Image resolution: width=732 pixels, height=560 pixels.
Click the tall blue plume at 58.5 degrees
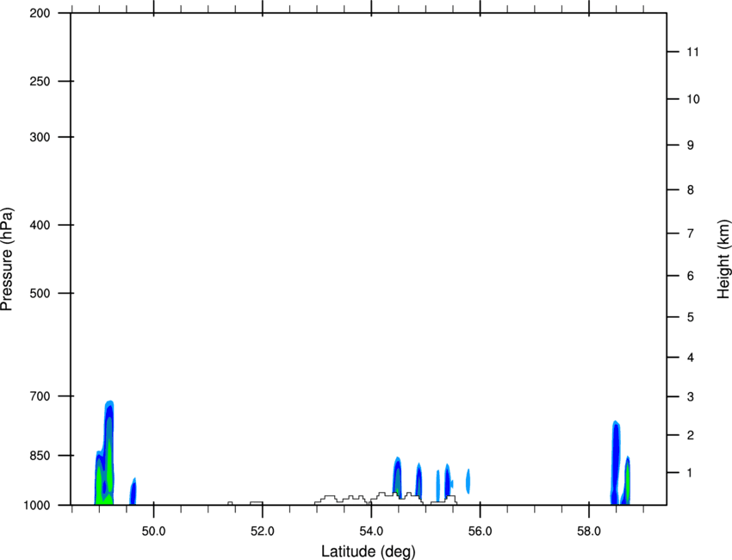[x=616, y=463]
